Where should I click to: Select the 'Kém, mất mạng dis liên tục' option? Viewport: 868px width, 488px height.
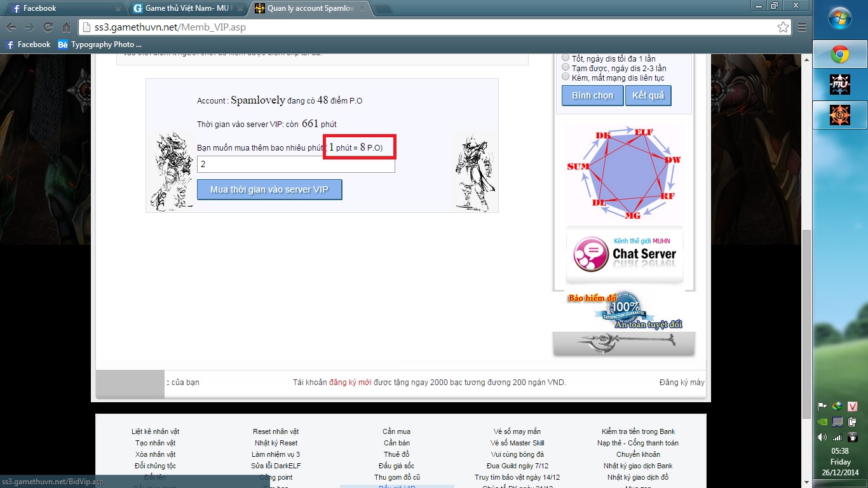coord(566,77)
